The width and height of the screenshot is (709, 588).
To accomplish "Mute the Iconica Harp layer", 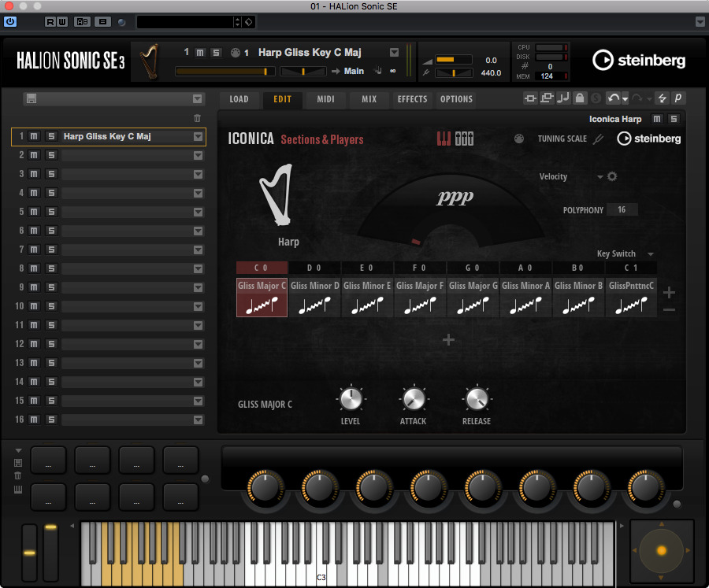I will pyautogui.click(x=656, y=119).
